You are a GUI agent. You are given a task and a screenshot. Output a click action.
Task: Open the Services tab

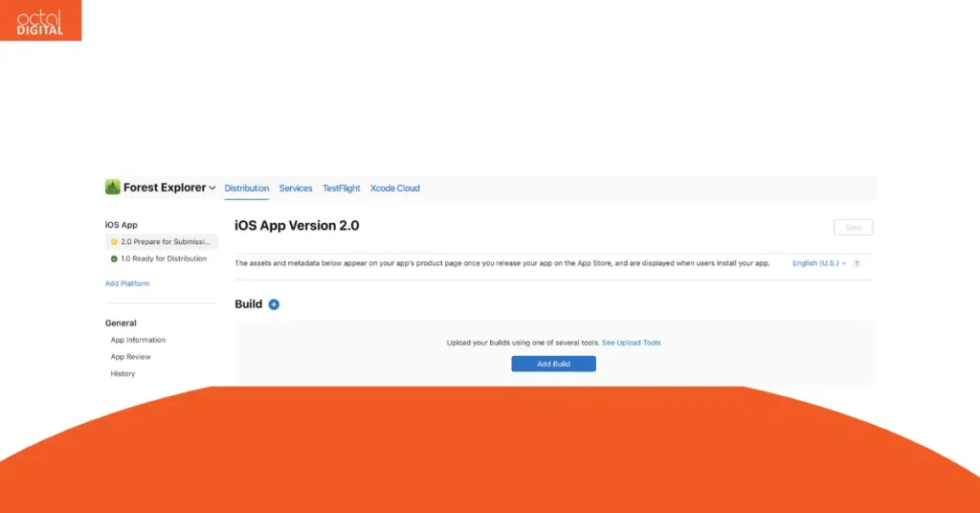296,189
